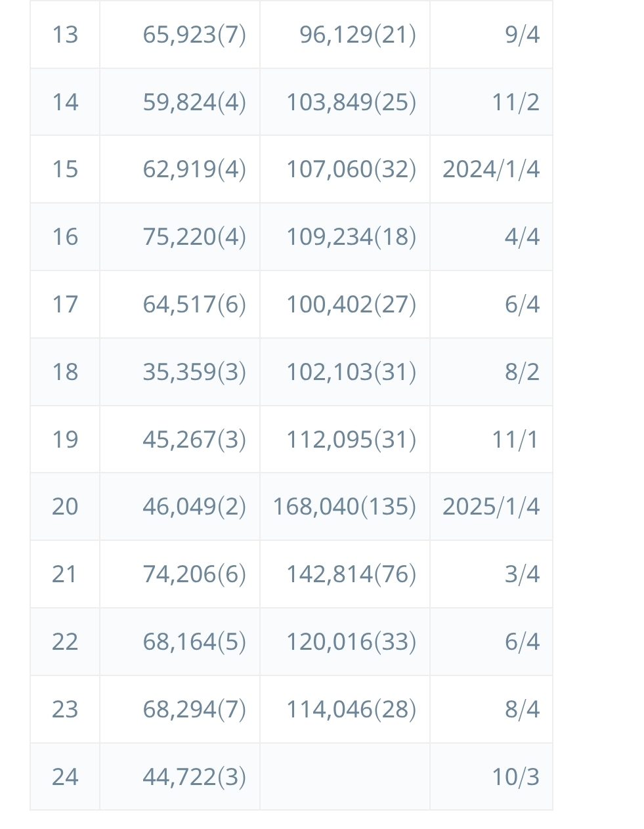The height and width of the screenshot is (829, 644).
Task: Click the 168,040(135) cell
Action: [344, 507]
